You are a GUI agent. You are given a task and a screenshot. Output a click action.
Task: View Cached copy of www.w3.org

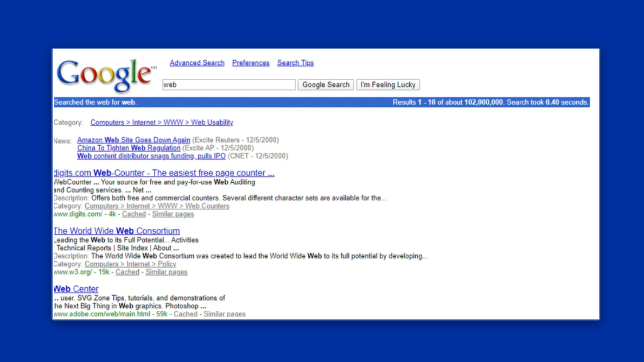pyautogui.click(x=128, y=272)
